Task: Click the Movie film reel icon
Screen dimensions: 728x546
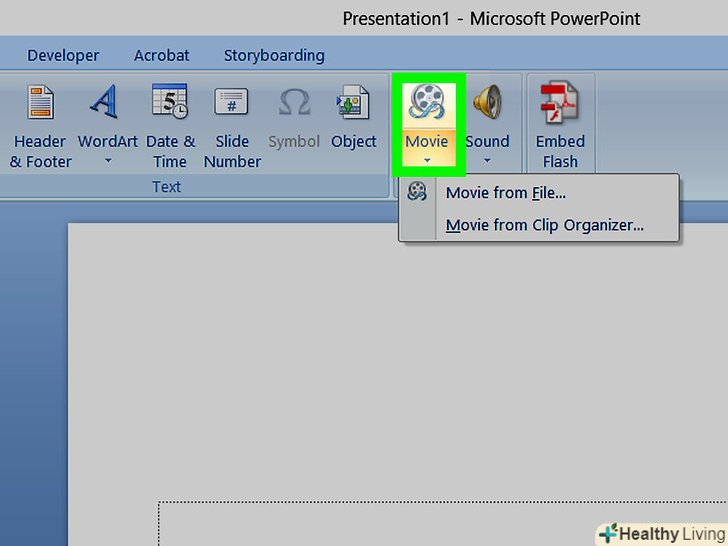Action: 427,101
